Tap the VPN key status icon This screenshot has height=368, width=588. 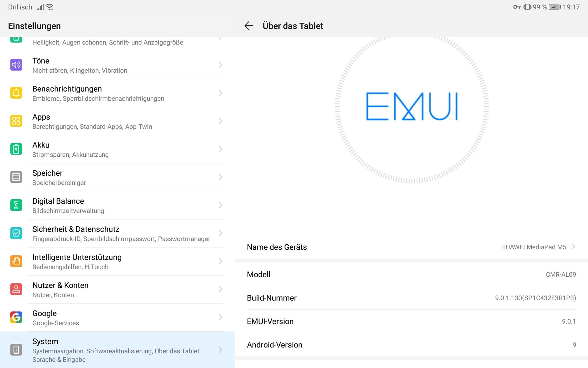[x=517, y=7]
